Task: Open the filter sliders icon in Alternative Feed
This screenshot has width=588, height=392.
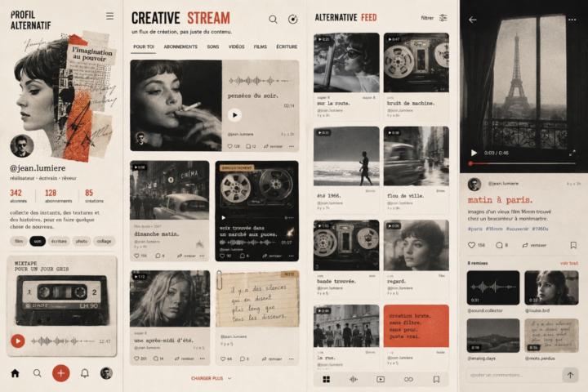Action: tap(443, 18)
